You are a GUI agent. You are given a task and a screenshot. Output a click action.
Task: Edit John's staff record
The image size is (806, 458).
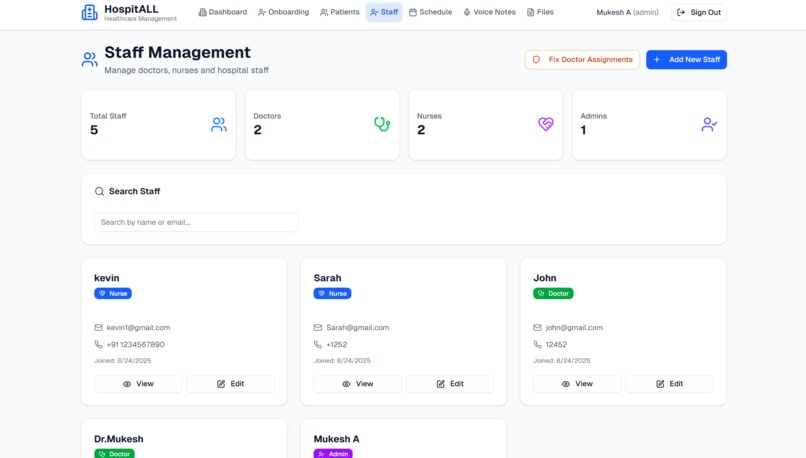(x=669, y=384)
